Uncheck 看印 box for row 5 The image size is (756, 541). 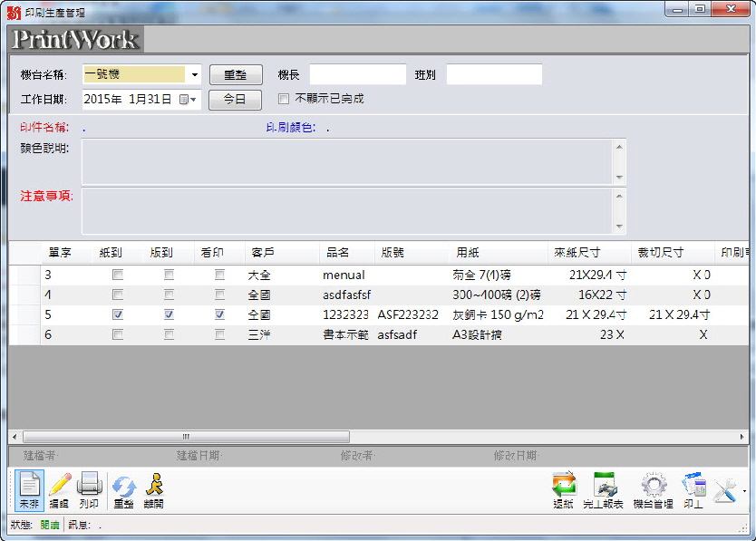click(x=219, y=314)
